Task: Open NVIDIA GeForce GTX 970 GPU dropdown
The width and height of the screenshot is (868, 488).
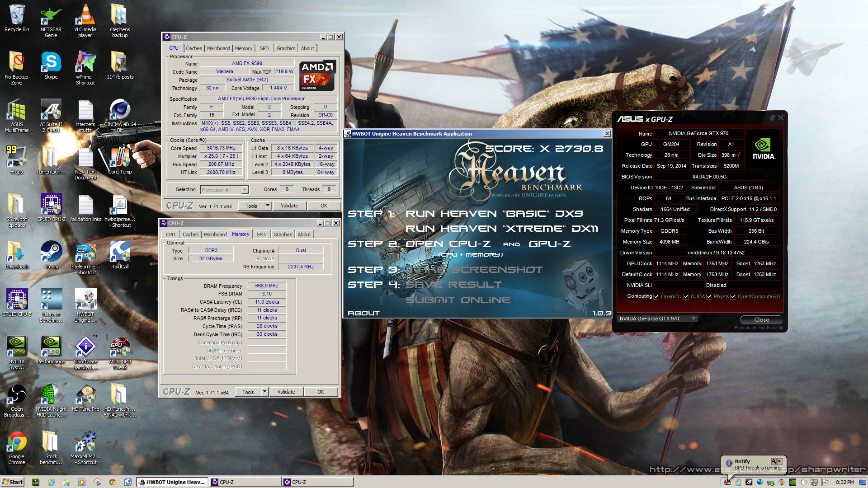Action: (657, 319)
